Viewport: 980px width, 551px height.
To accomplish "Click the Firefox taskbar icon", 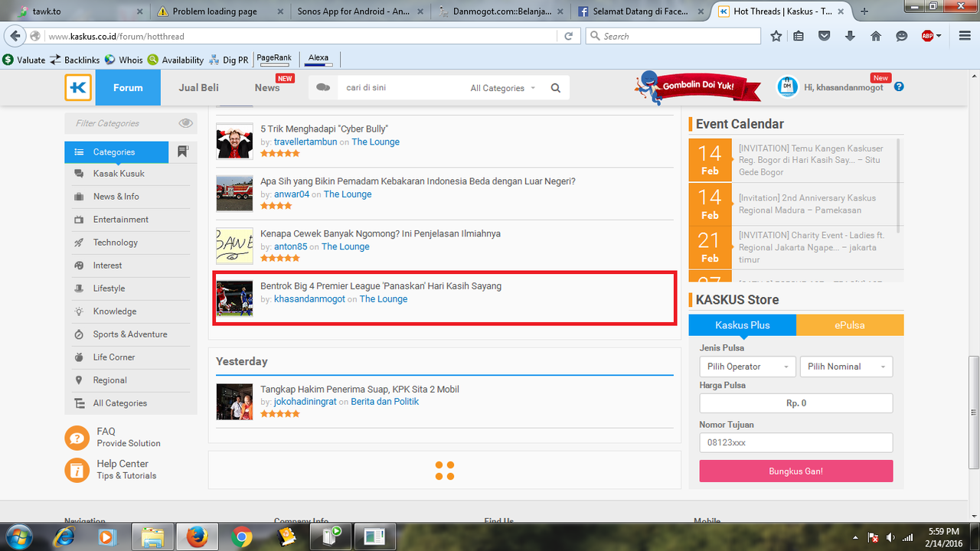I will click(x=198, y=537).
